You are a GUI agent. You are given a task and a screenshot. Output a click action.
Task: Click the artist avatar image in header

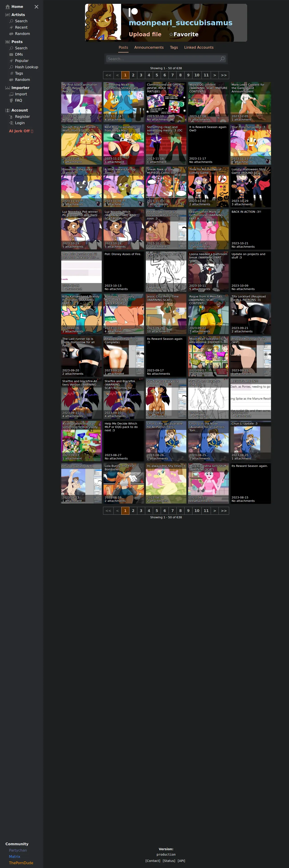[103, 22]
